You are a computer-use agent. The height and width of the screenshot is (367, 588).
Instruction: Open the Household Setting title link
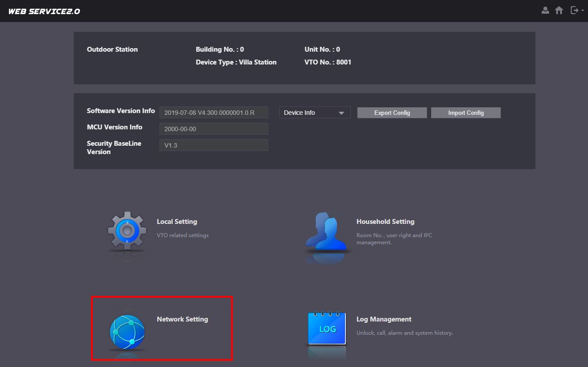385,222
